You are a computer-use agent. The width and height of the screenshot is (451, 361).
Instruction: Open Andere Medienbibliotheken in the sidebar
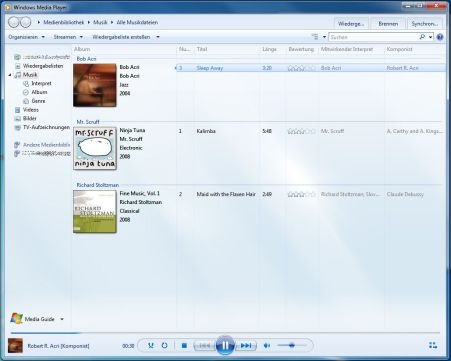(46, 145)
